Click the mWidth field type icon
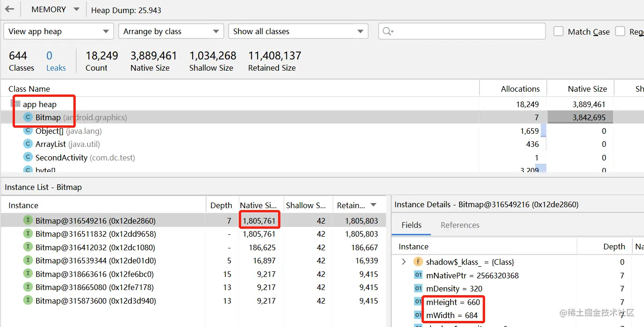 pyautogui.click(x=418, y=315)
